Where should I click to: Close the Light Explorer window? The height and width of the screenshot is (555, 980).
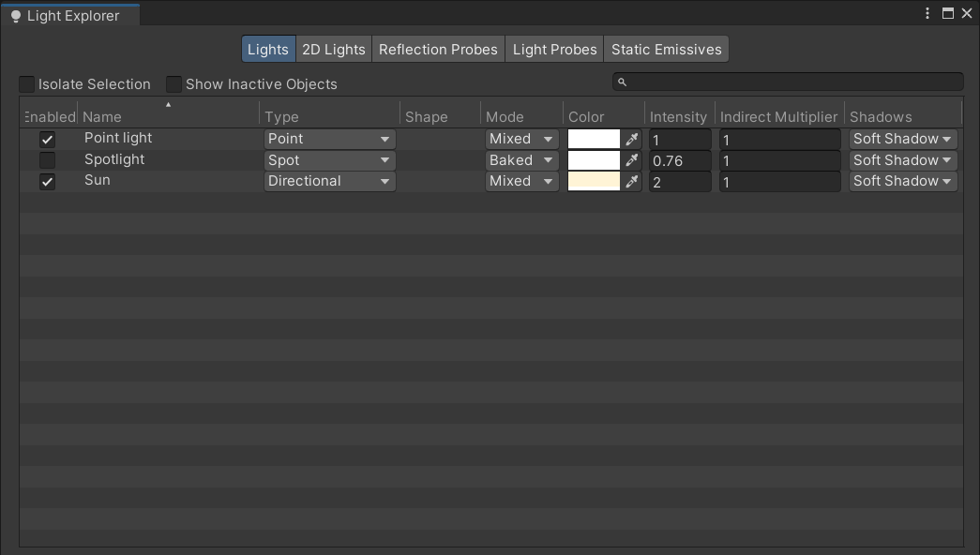tap(966, 13)
